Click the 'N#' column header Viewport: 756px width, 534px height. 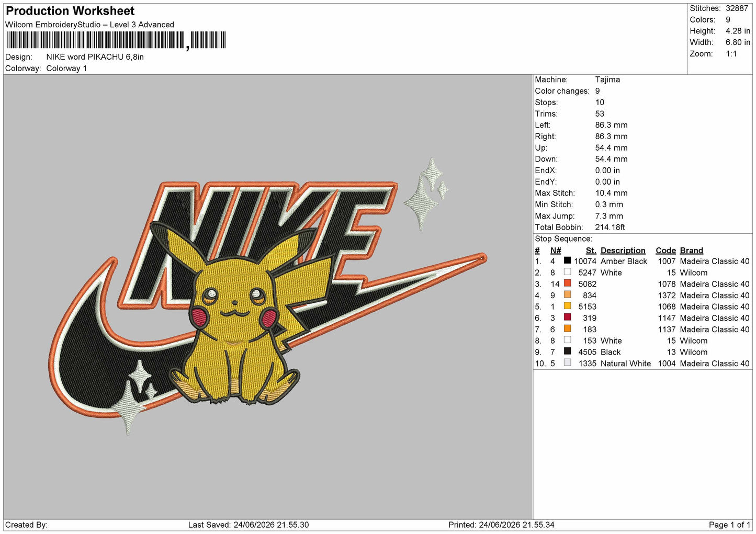coord(556,251)
